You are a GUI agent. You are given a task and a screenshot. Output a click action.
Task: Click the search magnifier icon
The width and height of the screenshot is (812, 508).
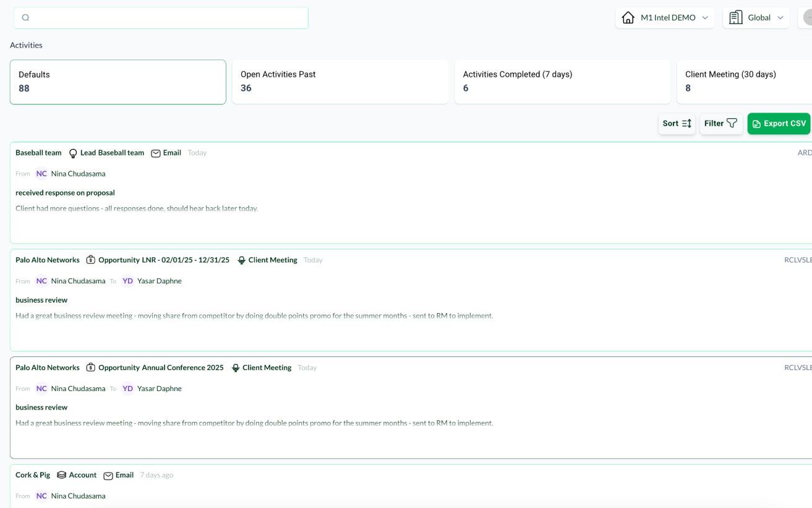coord(25,18)
